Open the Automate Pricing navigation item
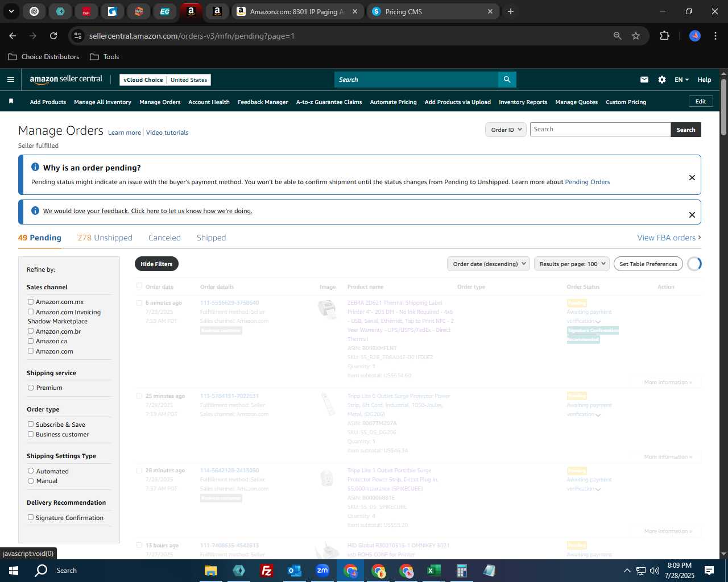The width and height of the screenshot is (728, 582). pos(393,102)
